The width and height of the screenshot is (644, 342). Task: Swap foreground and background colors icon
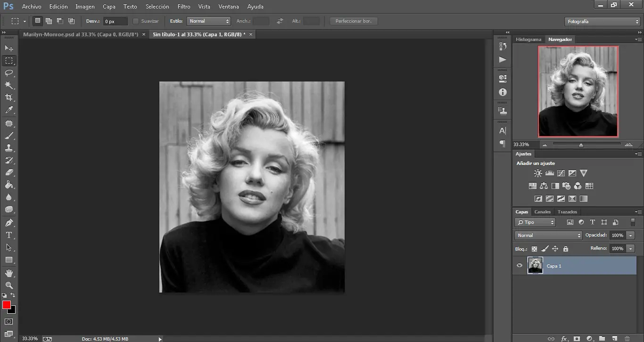click(x=13, y=295)
